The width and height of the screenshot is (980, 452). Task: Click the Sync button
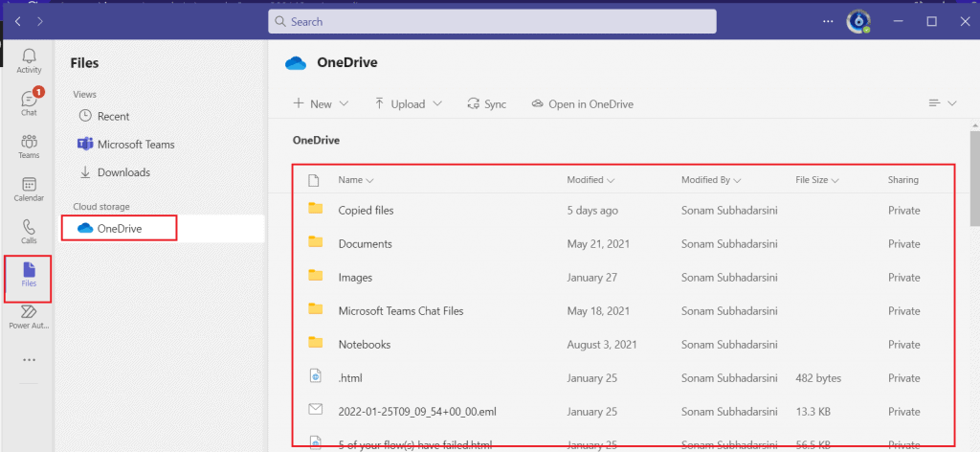tap(487, 103)
